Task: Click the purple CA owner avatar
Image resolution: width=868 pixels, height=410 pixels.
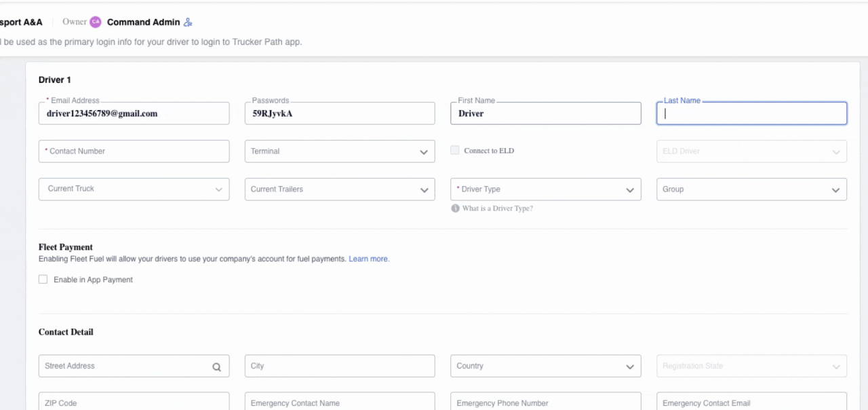Action: click(x=96, y=22)
